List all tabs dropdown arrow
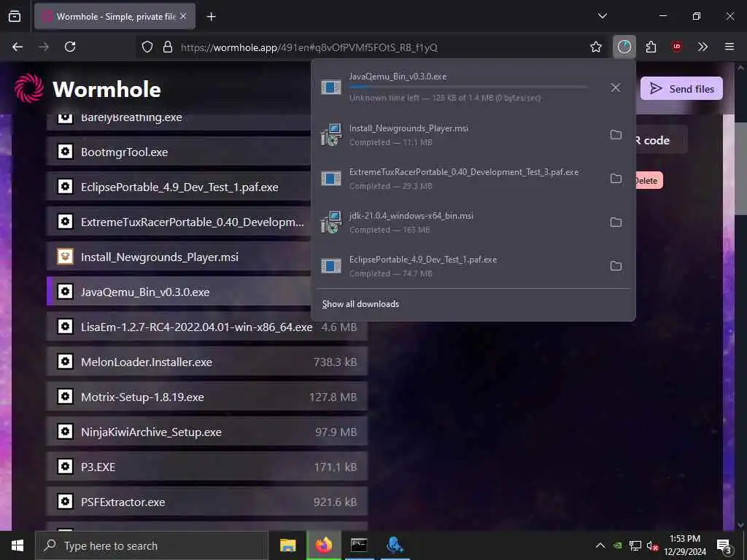The image size is (747, 560). point(602,16)
